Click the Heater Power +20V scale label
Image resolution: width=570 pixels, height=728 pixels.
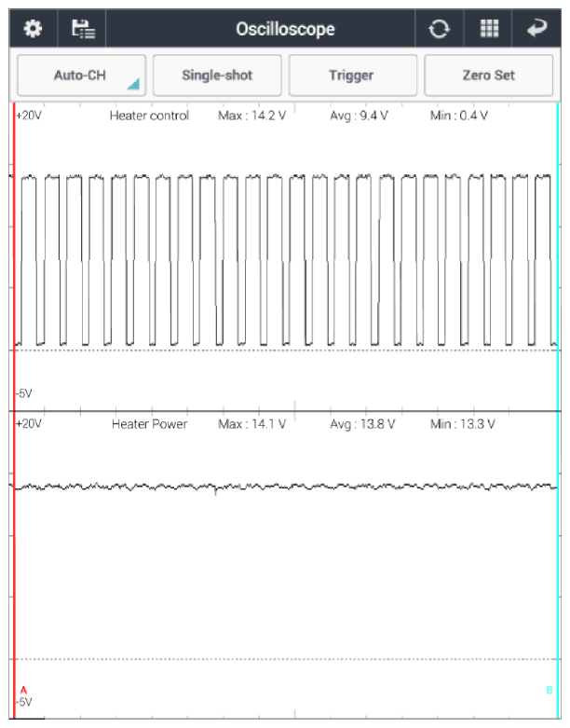coord(29,423)
